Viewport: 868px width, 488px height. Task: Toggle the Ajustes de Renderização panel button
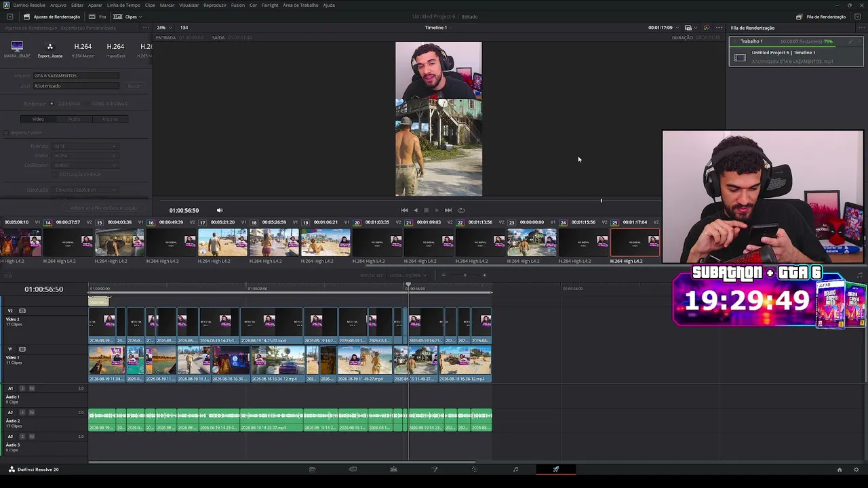pyautogui.click(x=52, y=16)
